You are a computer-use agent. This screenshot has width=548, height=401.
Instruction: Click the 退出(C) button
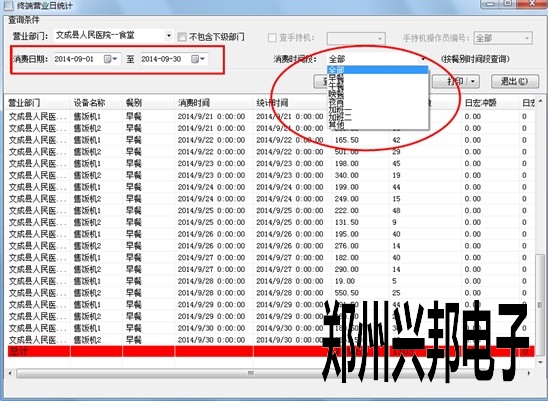[x=515, y=81]
